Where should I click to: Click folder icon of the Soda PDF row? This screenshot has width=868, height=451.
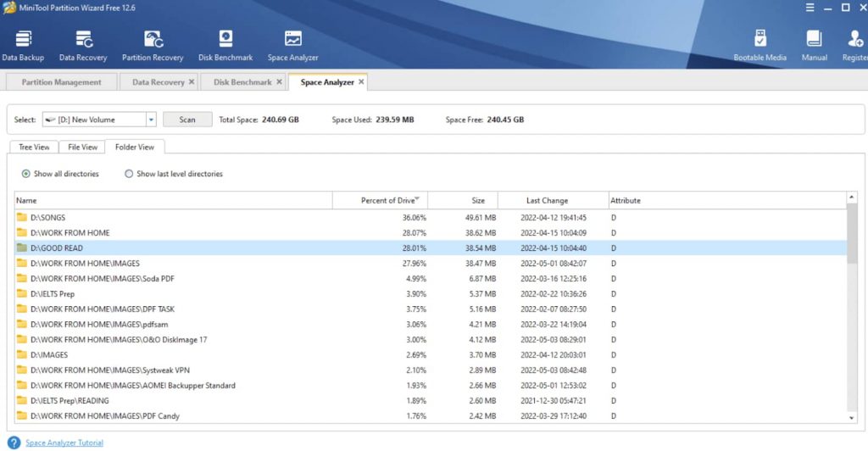21,278
